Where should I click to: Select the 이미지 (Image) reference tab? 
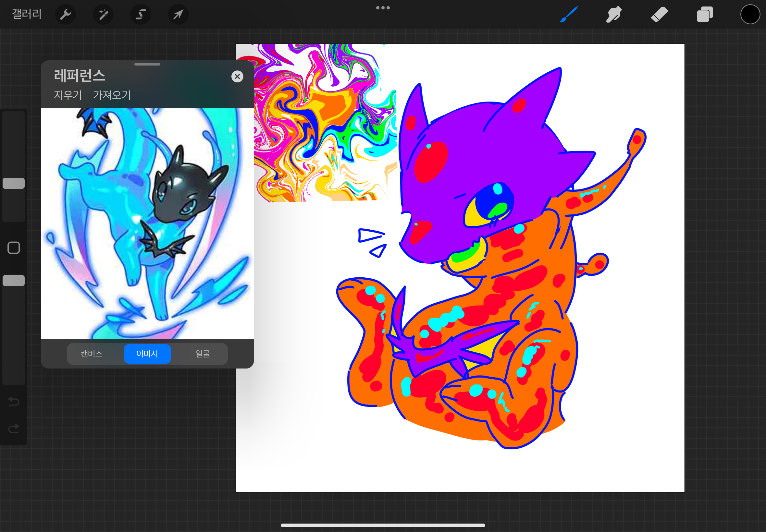[x=147, y=354]
